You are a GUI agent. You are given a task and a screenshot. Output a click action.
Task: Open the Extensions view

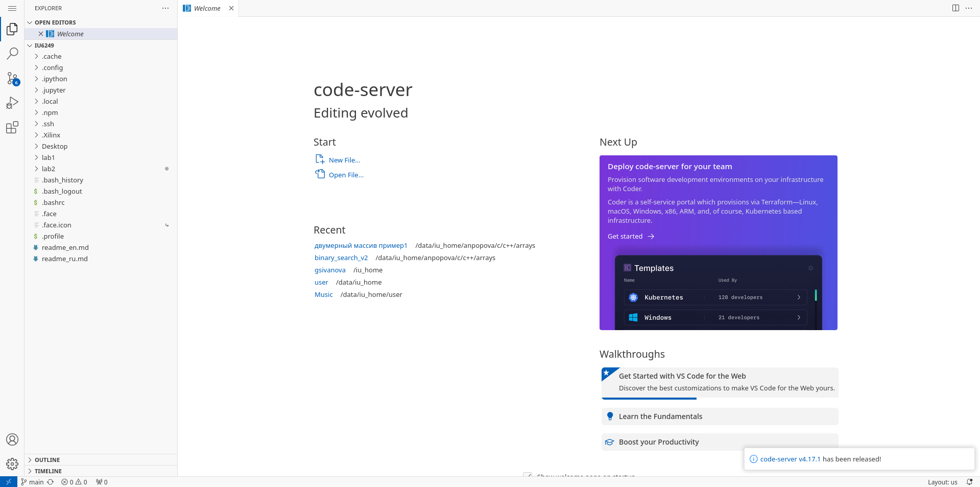pos(12,127)
